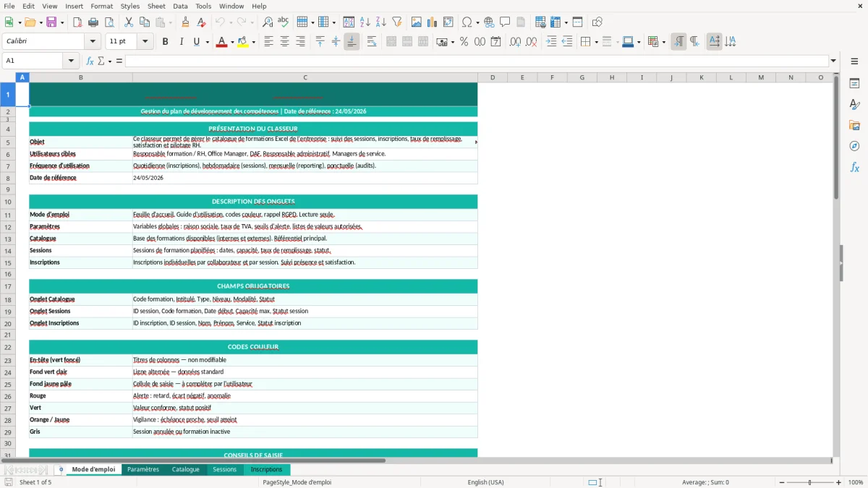
Task: Toggle Align Bottom vertical alignment
Action: click(352, 42)
